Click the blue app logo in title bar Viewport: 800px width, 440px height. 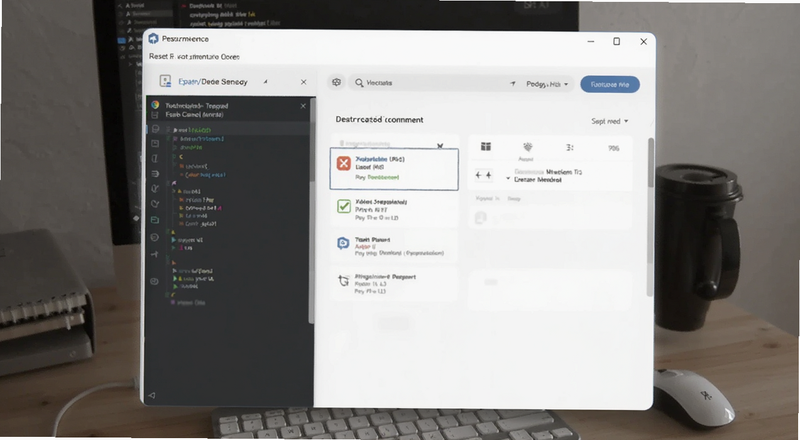[154, 39]
